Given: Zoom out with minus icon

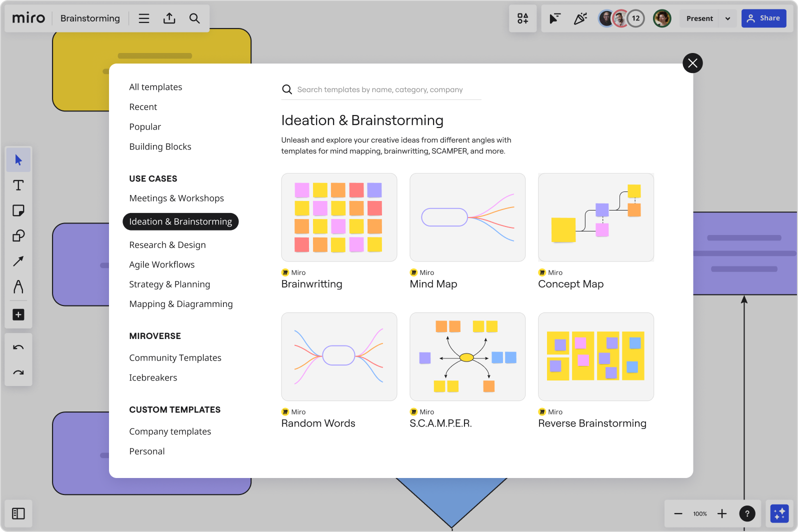Looking at the screenshot, I should [678, 513].
